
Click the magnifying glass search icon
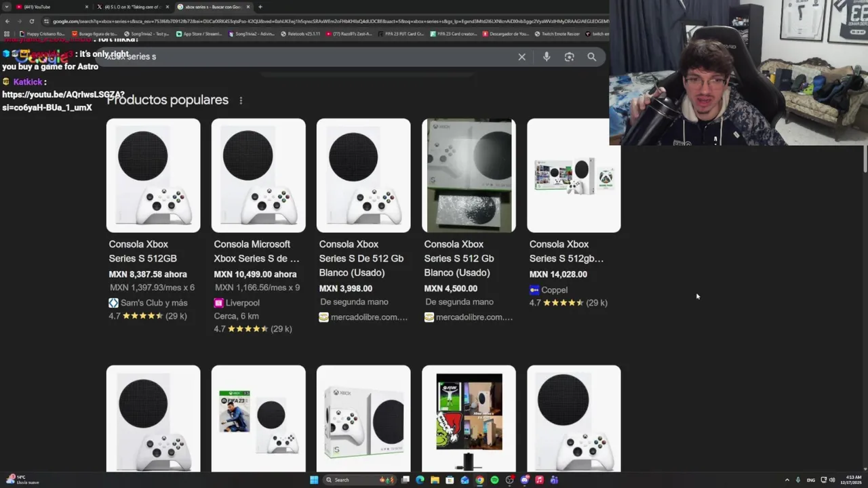coord(592,57)
